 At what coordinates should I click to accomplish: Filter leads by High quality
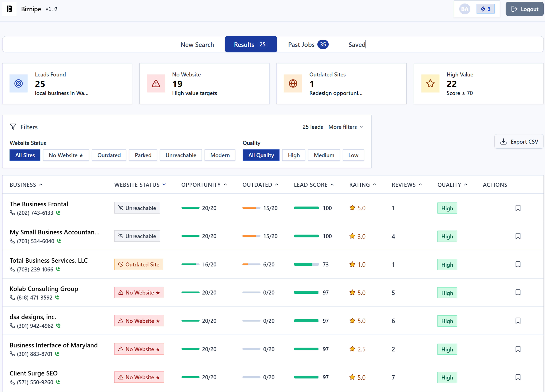tap(294, 155)
